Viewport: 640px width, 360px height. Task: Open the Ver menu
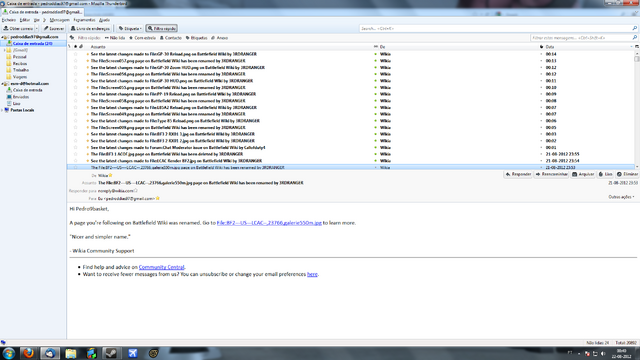[x=37, y=20]
